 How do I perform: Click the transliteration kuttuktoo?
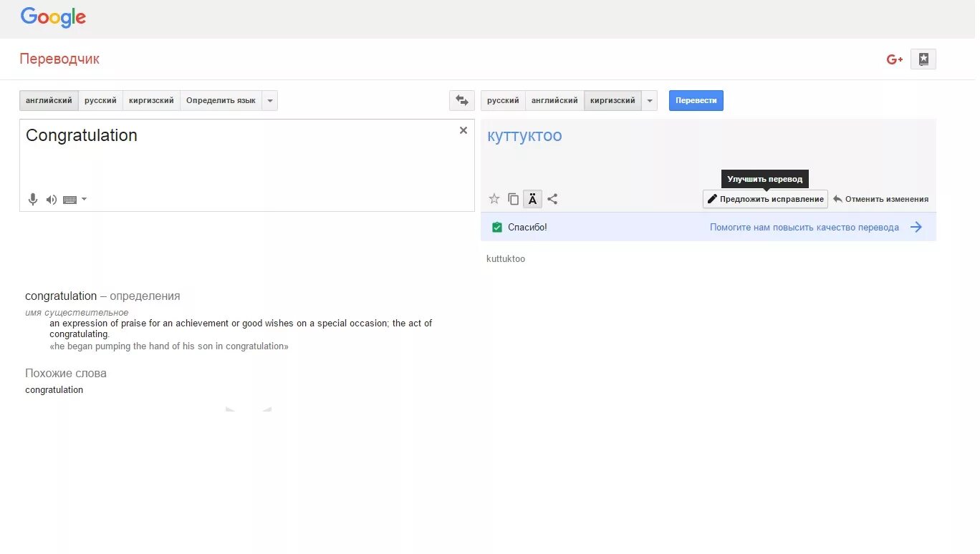point(506,259)
